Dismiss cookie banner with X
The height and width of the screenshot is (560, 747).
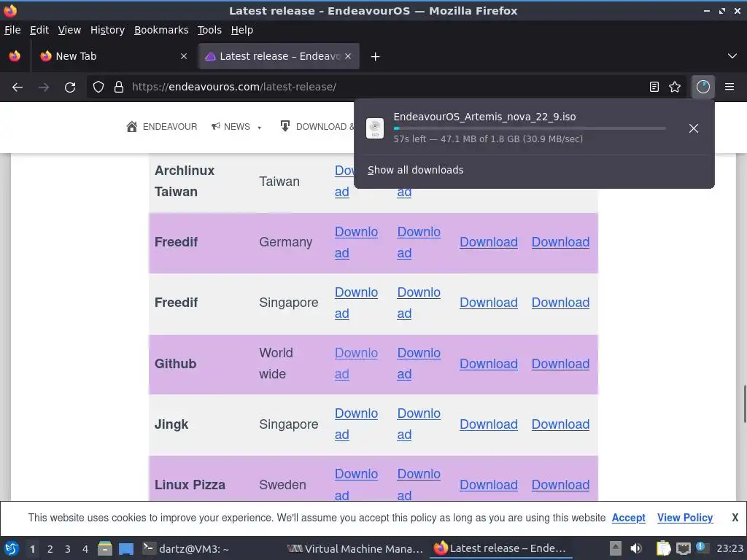[735, 518]
